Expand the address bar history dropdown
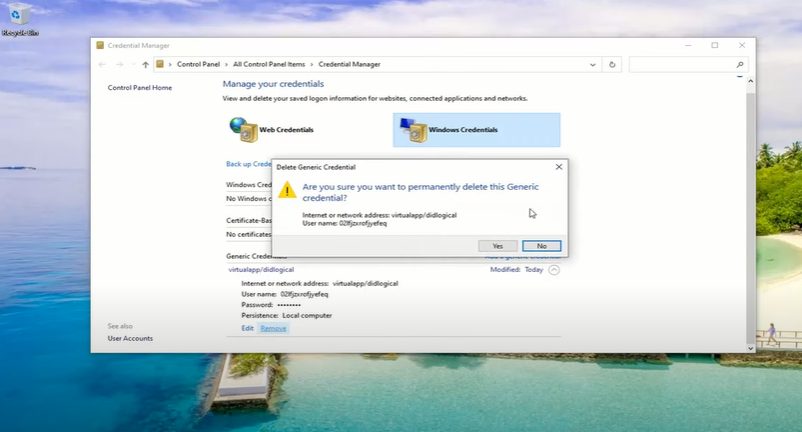This screenshot has height=432, width=802. 593,65
